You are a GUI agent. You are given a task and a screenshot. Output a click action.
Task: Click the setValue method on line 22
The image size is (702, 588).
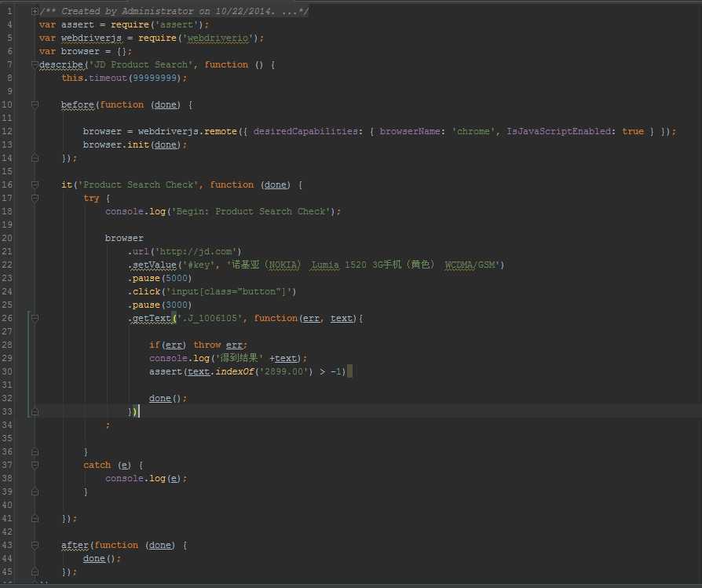[x=155, y=265]
